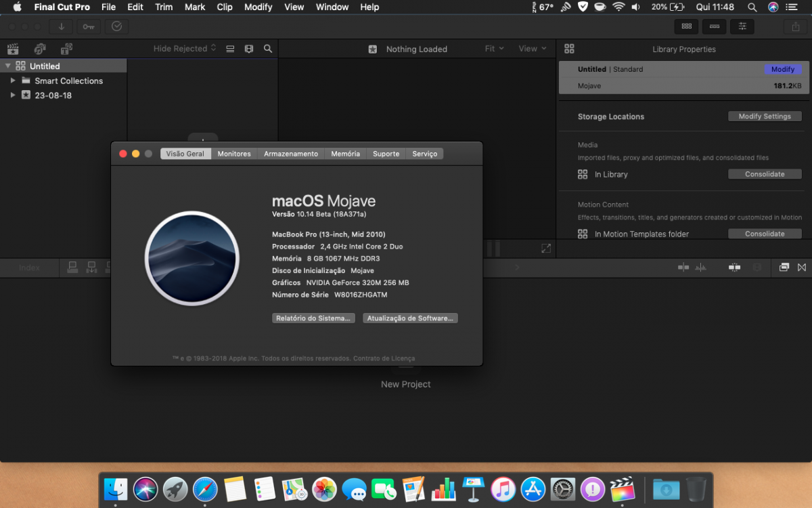Image resolution: width=812 pixels, height=508 pixels.
Task: Open Wi-Fi status menu
Action: pyautogui.click(x=618, y=7)
